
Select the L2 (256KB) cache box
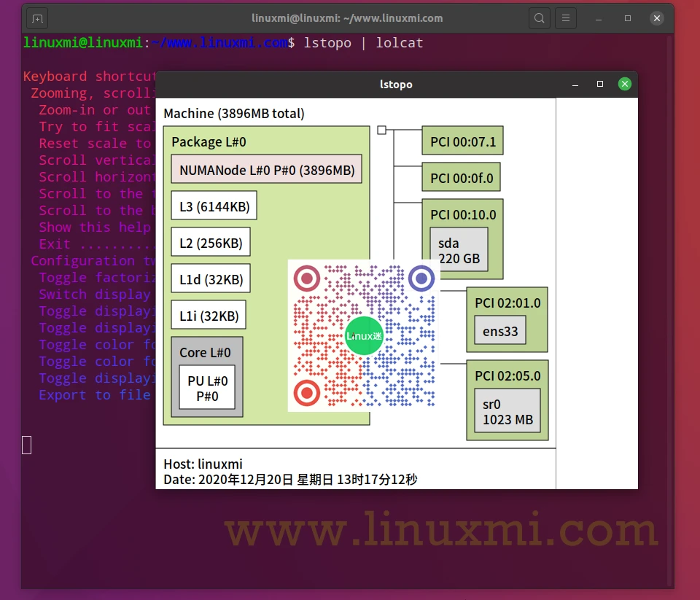[x=211, y=242]
